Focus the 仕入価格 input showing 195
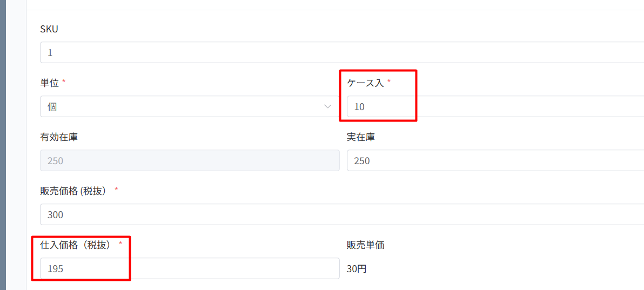This screenshot has width=644, height=290. (x=189, y=268)
